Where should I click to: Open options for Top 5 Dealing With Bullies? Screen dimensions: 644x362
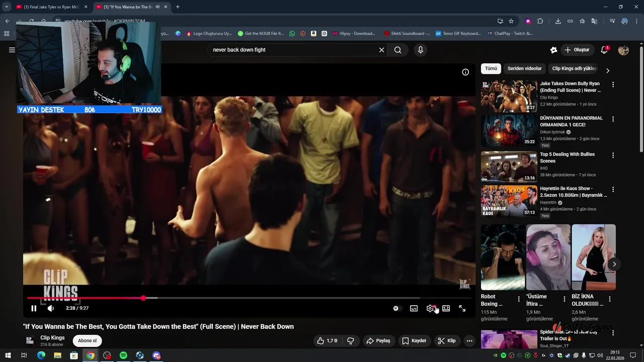[613, 154]
